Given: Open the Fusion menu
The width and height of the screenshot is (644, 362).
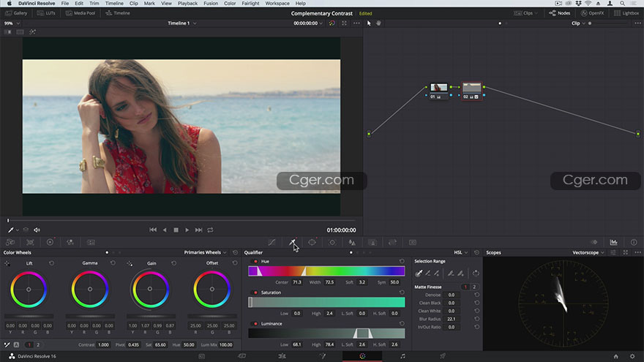Looking at the screenshot, I should [211, 3].
